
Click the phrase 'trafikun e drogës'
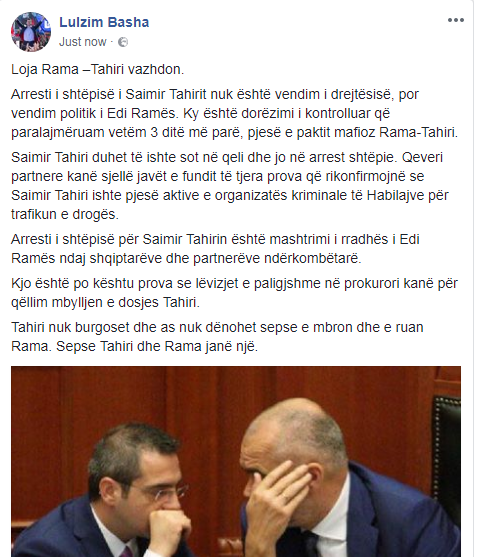tap(64, 214)
